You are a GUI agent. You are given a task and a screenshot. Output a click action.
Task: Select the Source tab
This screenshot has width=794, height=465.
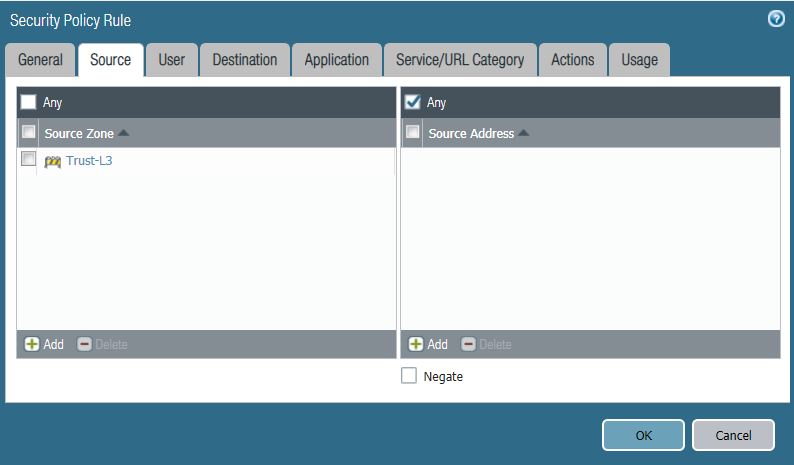(110, 60)
